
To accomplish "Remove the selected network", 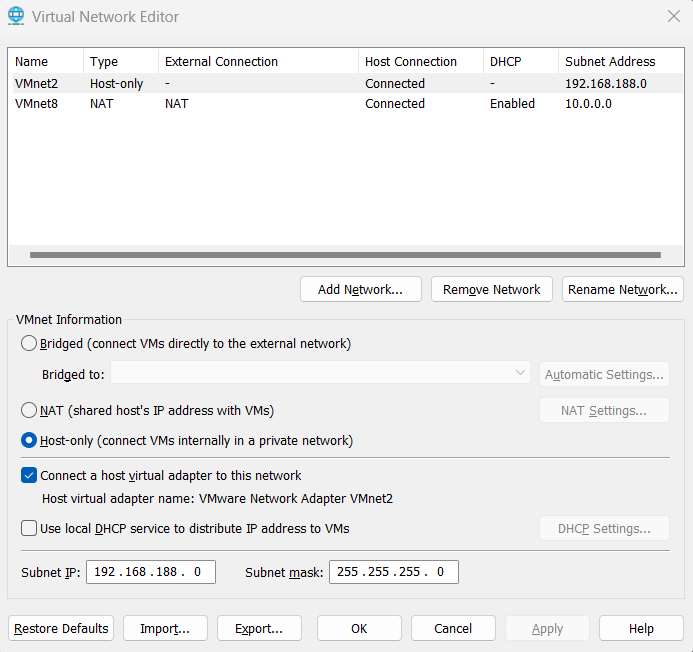I will pyautogui.click(x=491, y=290).
